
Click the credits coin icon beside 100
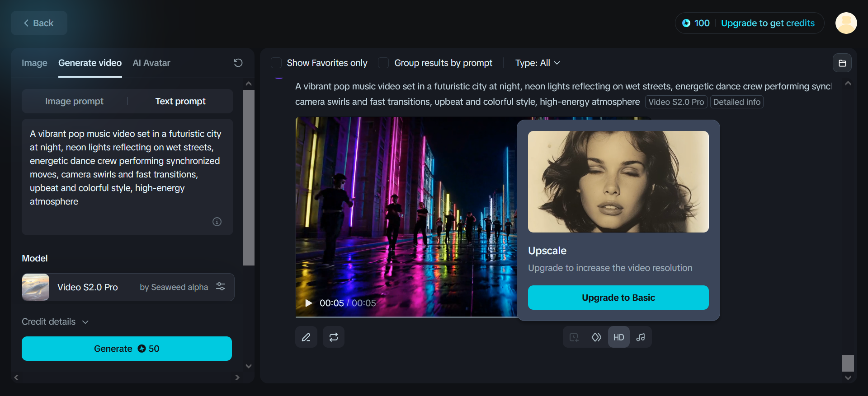pos(686,23)
